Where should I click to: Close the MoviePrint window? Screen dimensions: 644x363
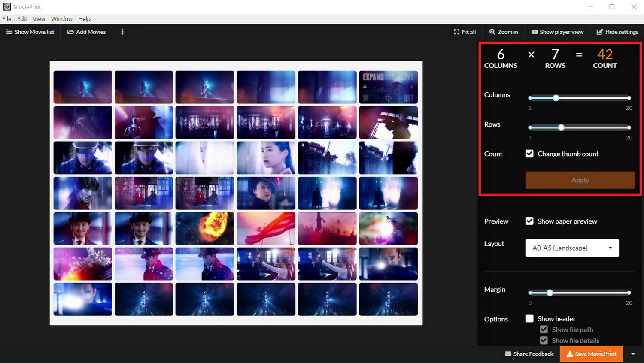tap(634, 7)
